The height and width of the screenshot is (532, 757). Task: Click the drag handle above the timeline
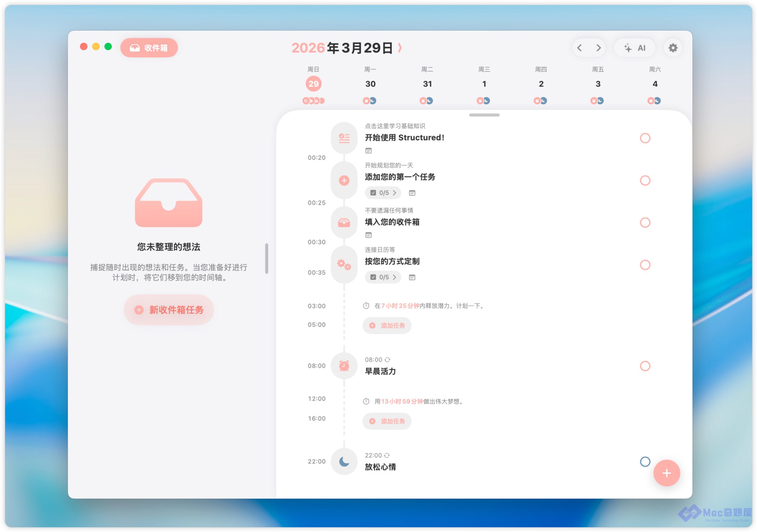(x=484, y=115)
